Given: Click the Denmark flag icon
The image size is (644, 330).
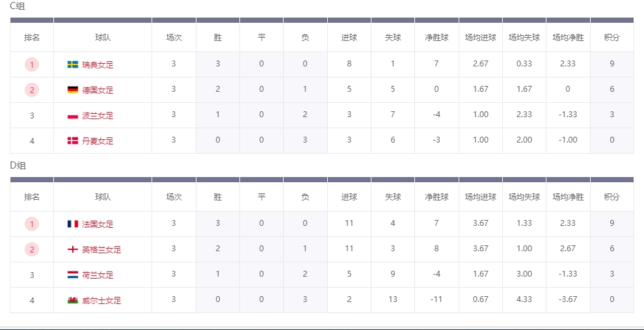Looking at the screenshot, I should pos(73,141).
